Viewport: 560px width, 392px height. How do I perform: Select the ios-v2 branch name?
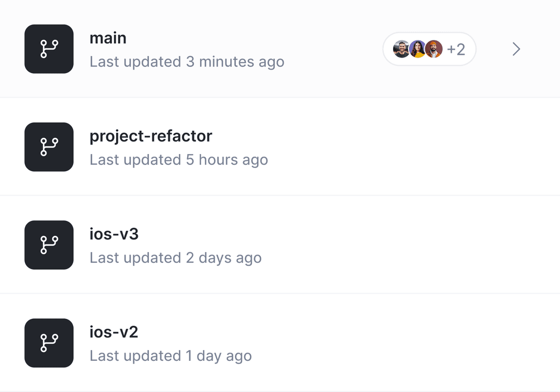[114, 332]
